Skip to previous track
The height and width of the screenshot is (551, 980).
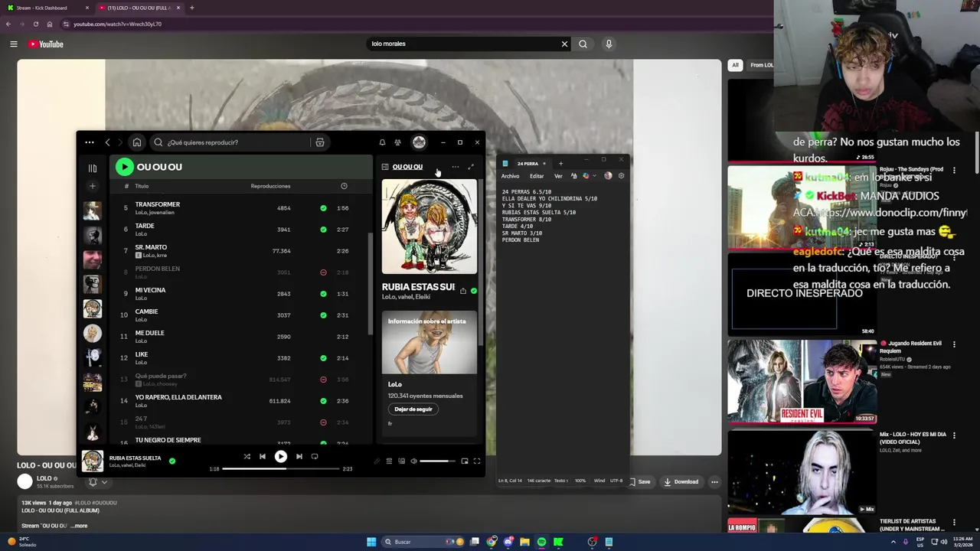pyautogui.click(x=263, y=457)
